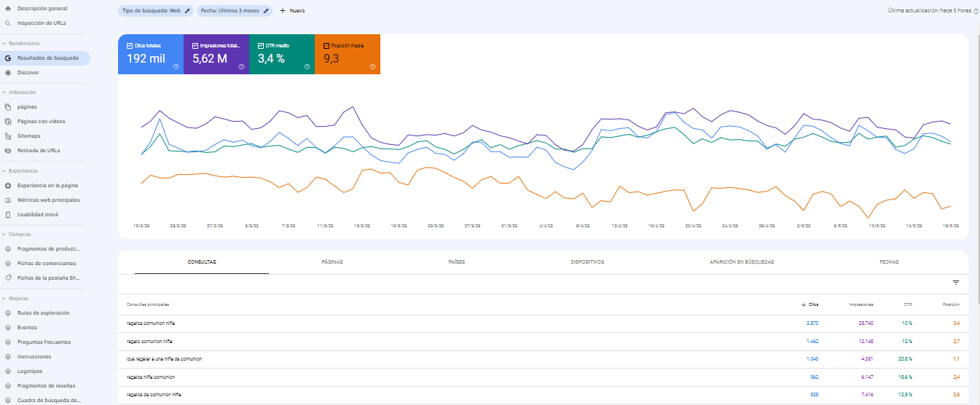Viewport: 980px width, 405px height.
Task: Switch to the PÁGINAS tab
Action: [x=332, y=262]
